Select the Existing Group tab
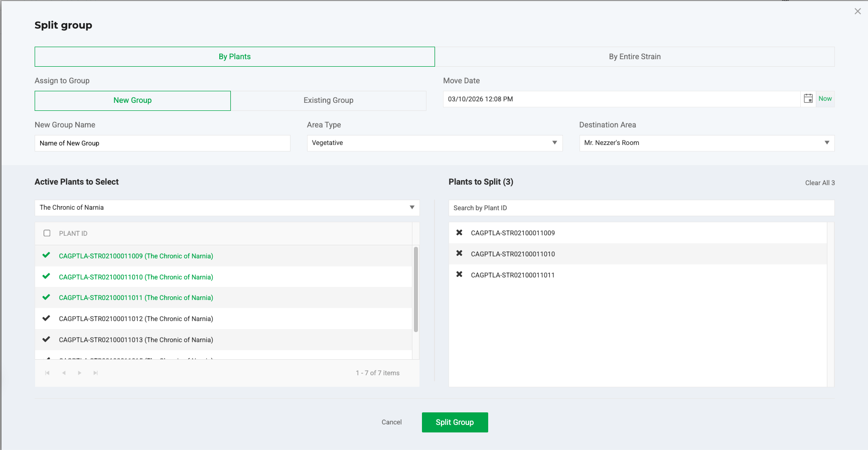This screenshot has width=868, height=450. [x=328, y=100]
